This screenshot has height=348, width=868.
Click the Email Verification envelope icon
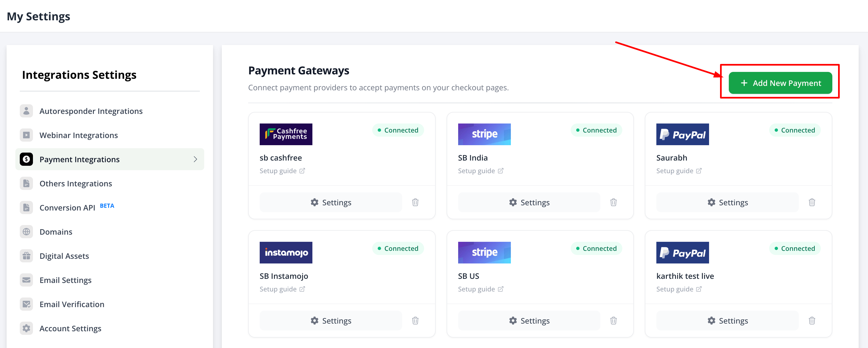(26, 304)
